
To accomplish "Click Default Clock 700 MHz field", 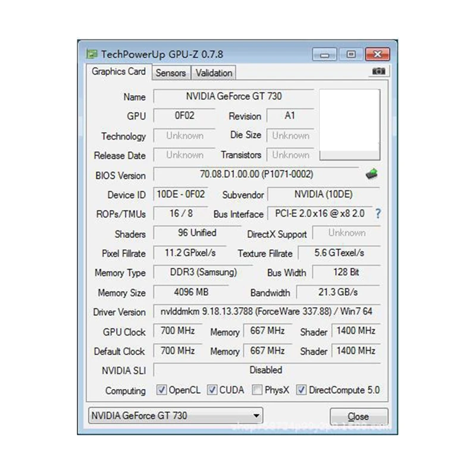I will (177, 351).
